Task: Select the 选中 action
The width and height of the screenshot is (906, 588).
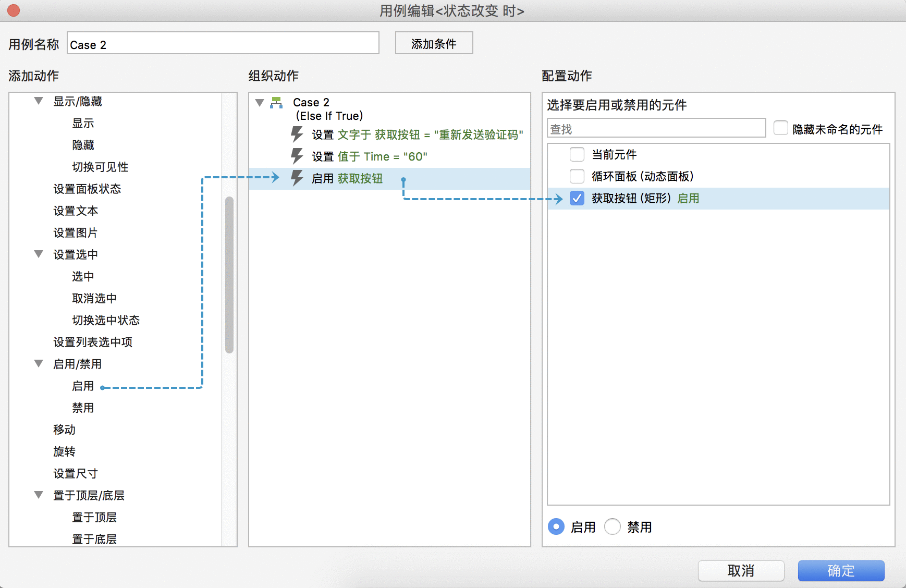Action: [x=83, y=276]
